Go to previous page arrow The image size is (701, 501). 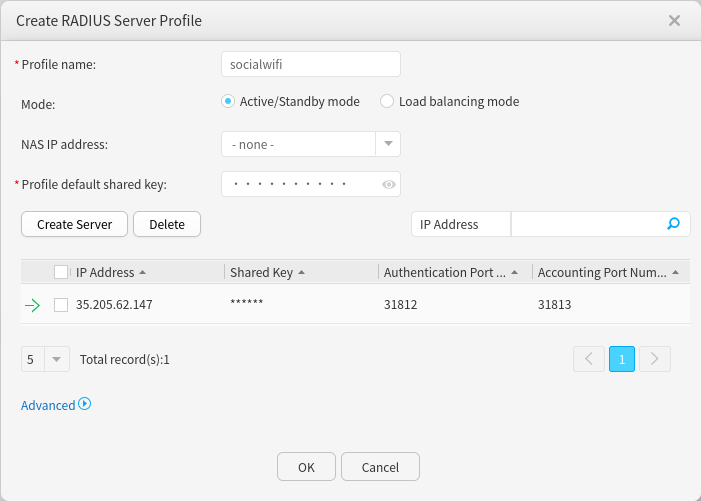coord(588,359)
